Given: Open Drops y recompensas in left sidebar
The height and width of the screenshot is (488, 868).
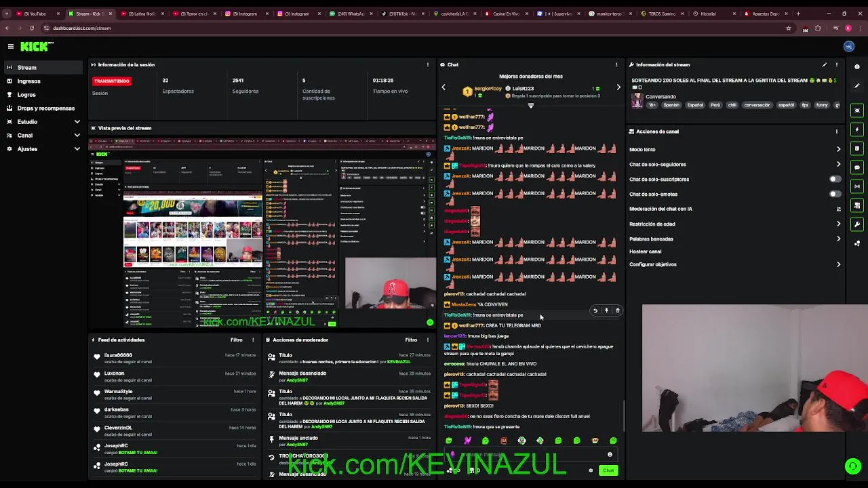Looking at the screenshot, I should (x=43, y=108).
